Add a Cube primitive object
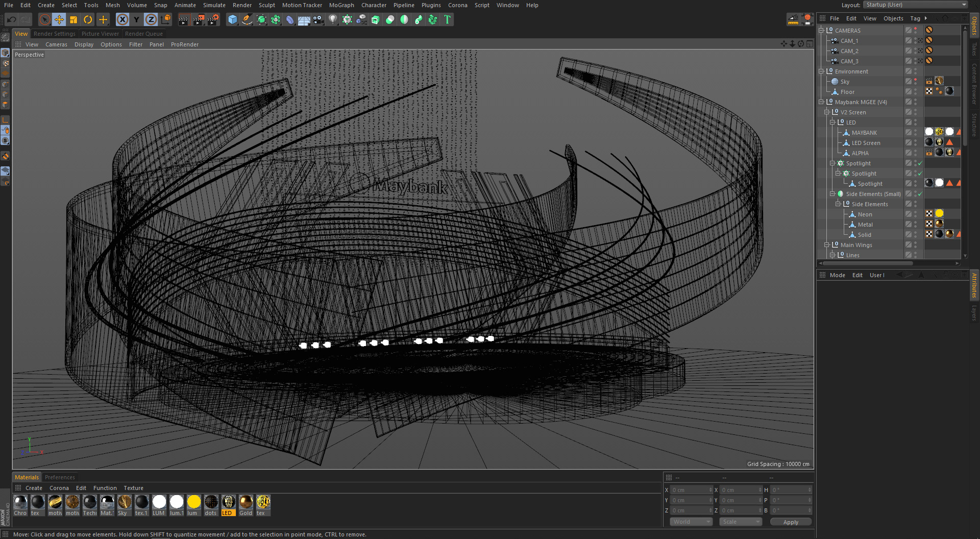980x539 pixels. coord(233,19)
